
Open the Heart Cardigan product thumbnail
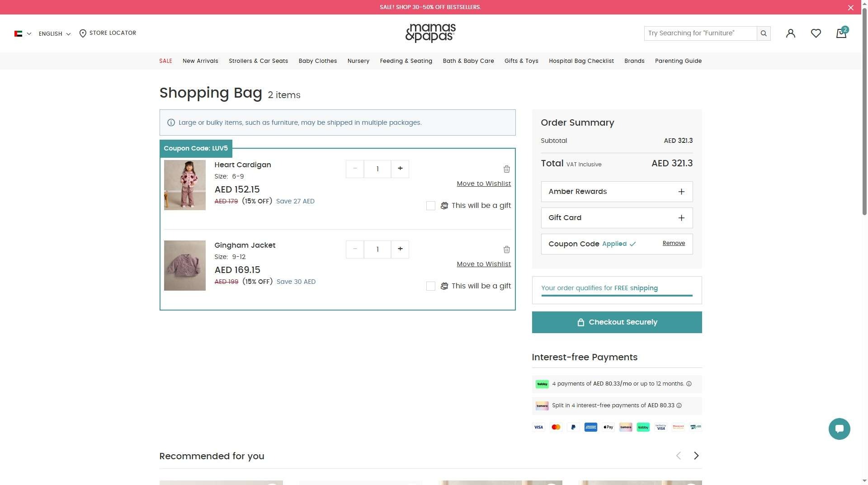(184, 185)
